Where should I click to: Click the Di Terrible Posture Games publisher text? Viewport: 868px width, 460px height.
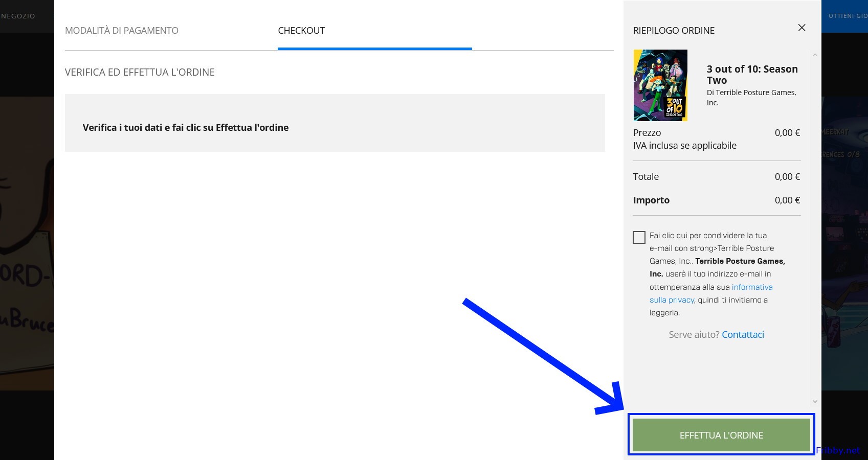point(751,97)
